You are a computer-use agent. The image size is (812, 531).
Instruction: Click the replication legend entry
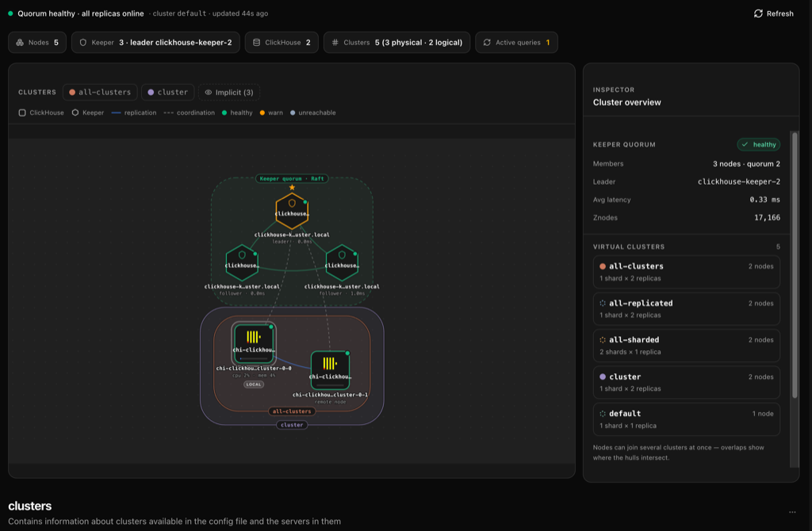pyautogui.click(x=133, y=113)
